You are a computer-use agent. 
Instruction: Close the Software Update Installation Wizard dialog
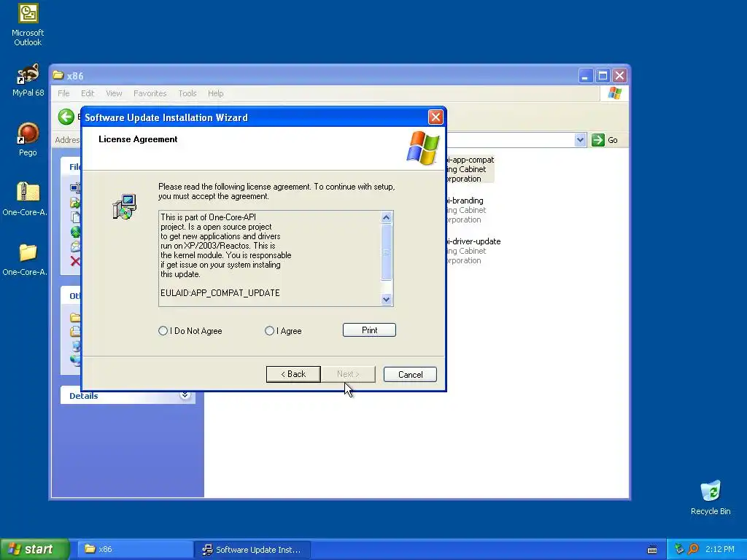(x=436, y=117)
